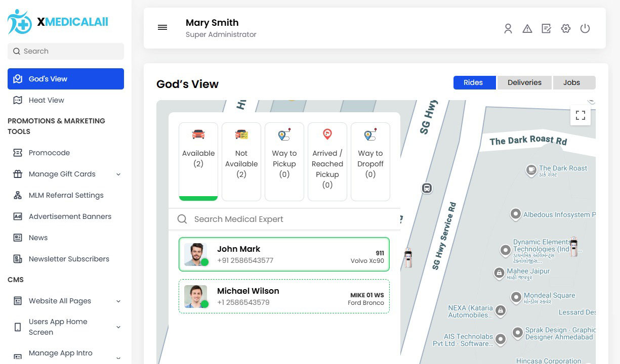620x364 pixels.
Task: Select the Not Available (2) status filter
Action: tap(241, 161)
